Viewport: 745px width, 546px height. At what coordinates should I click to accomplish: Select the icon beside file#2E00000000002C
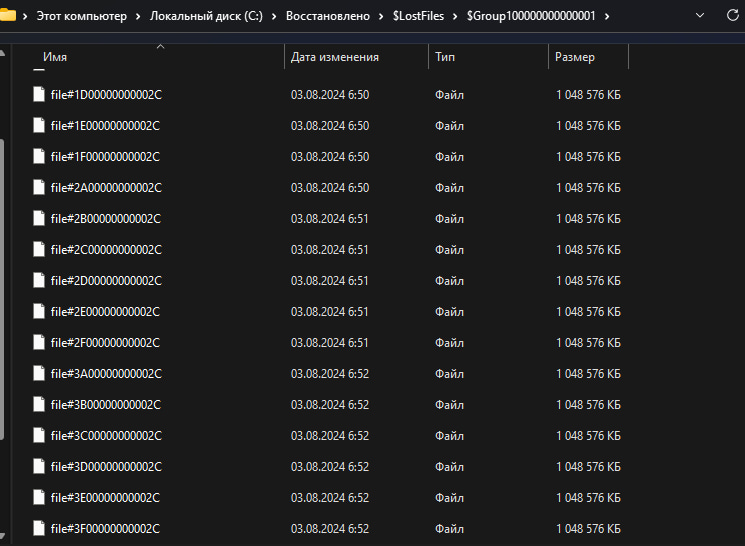point(39,312)
